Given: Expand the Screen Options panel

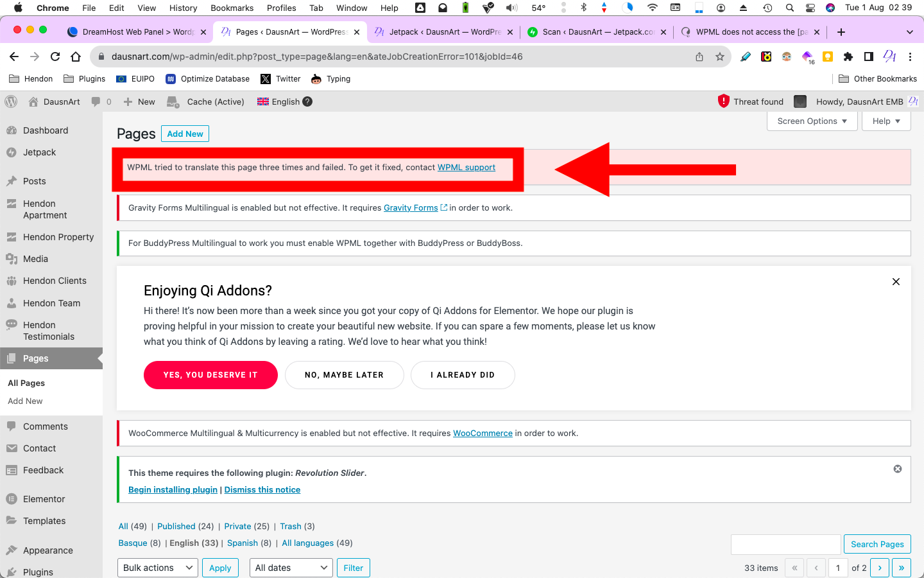Looking at the screenshot, I should click(812, 121).
